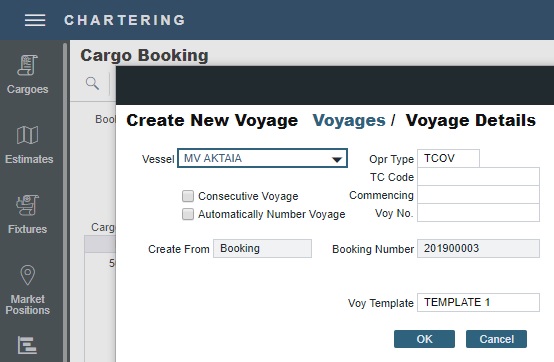
Task: Click the search magnifier in Cargo Booking
Action: [x=92, y=83]
